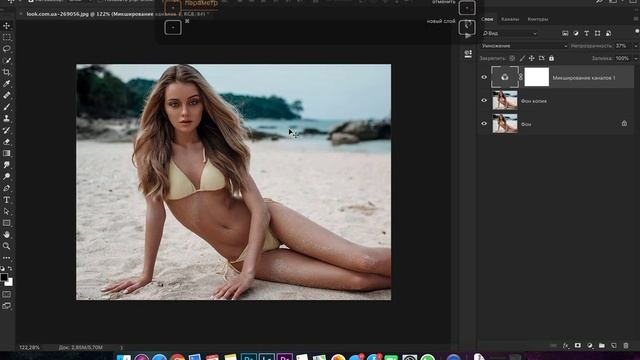Hide the Фон layer
640x360 pixels.
pos(484,123)
